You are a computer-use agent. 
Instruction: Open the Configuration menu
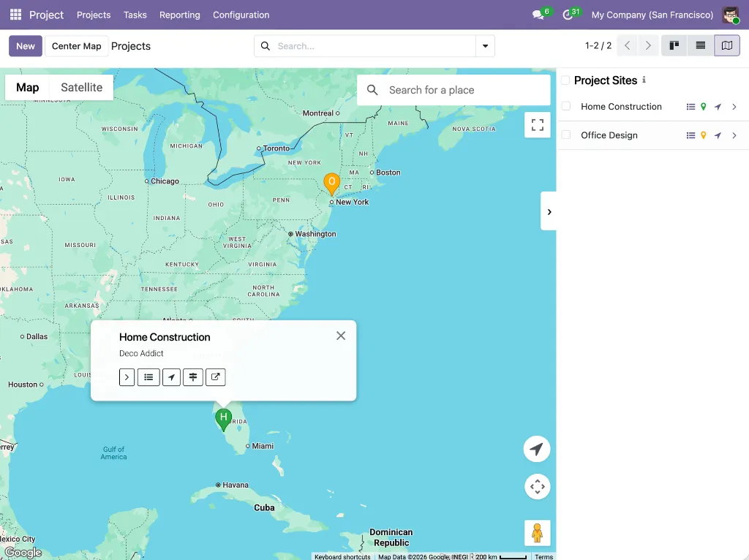241,15
